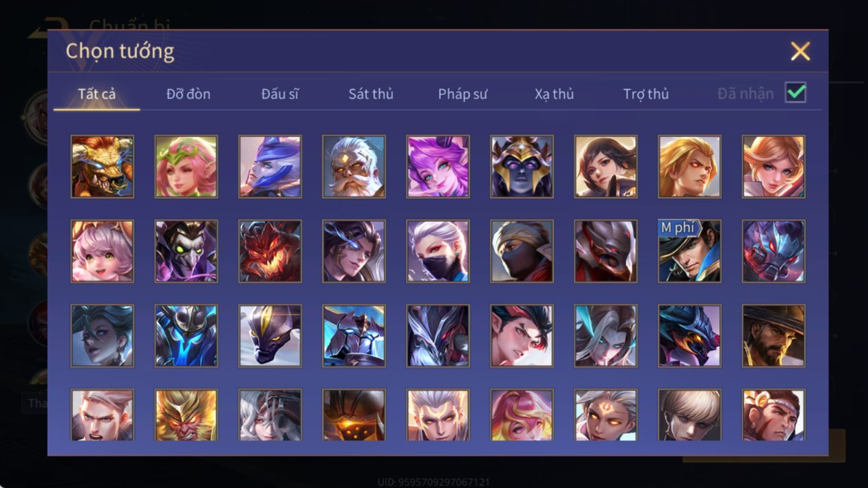Pick the red lava demon hero portrait
868x488 pixels.
pos(270,251)
